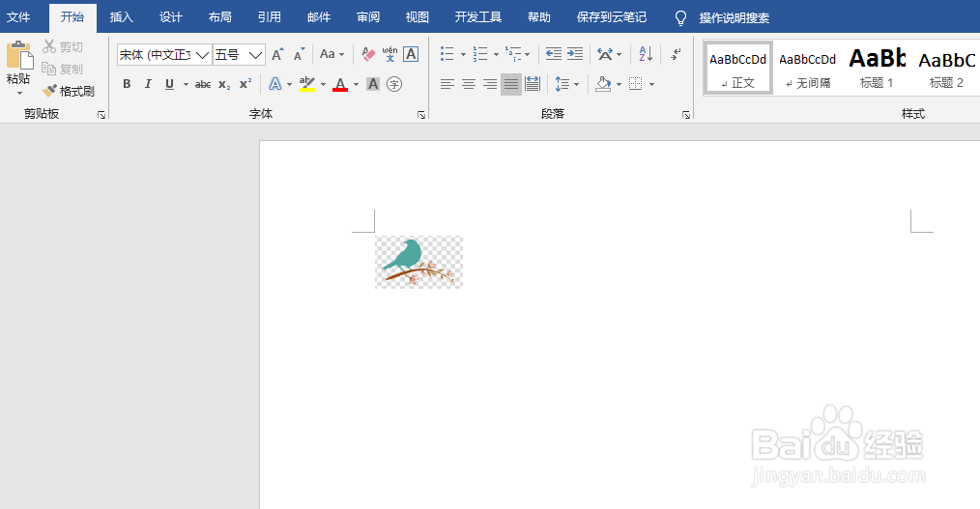Apply distributed alignment

click(533, 84)
